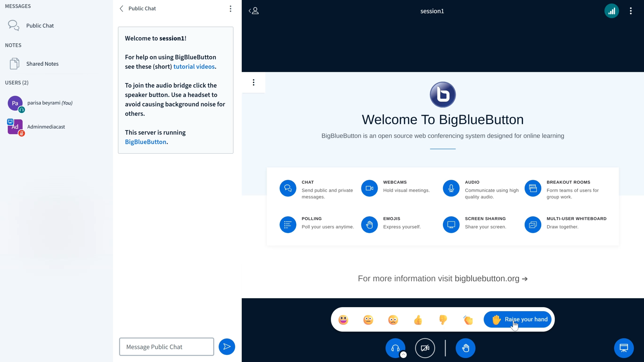The width and height of the screenshot is (644, 362).
Task: Send the happy grinning face emoji
Action: (343, 320)
